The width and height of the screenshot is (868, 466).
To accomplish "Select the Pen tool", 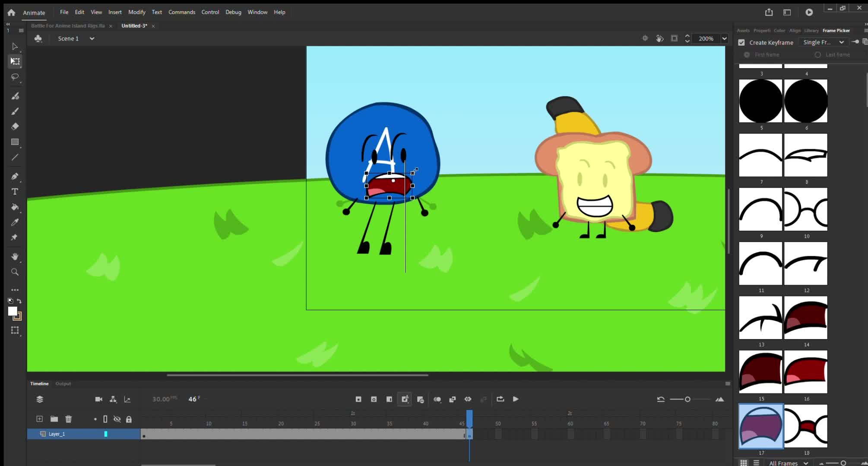I will click(15, 176).
